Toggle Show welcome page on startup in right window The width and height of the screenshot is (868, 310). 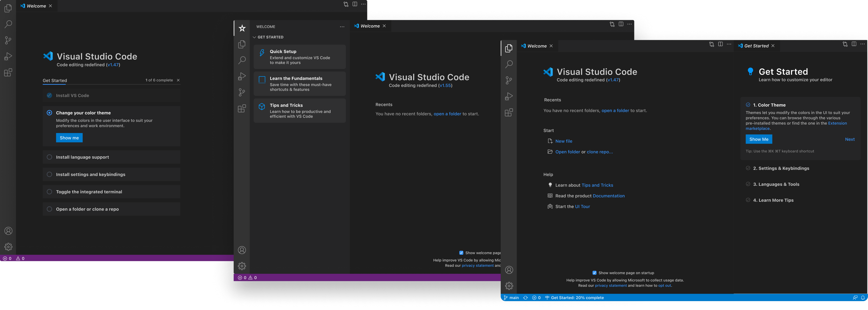coord(594,273)
